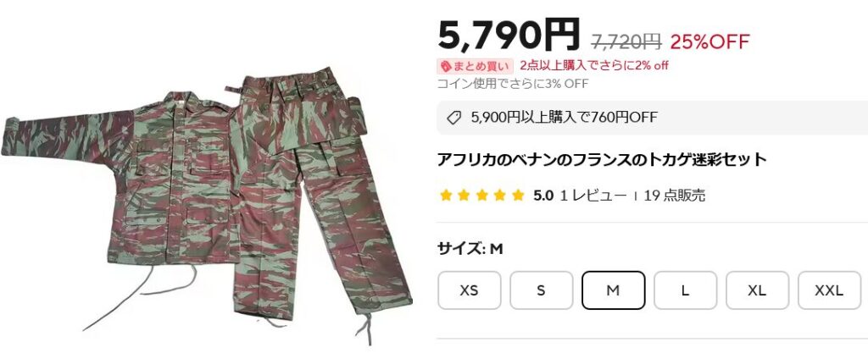
Task: Click the 19 点販売 sold count
Action: pos(674,195)
